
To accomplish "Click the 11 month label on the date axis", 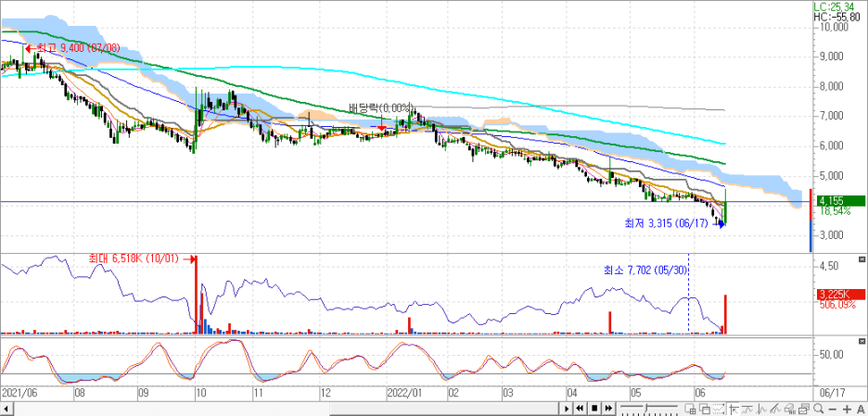I will pyautogui.click(x=258, y=392).
